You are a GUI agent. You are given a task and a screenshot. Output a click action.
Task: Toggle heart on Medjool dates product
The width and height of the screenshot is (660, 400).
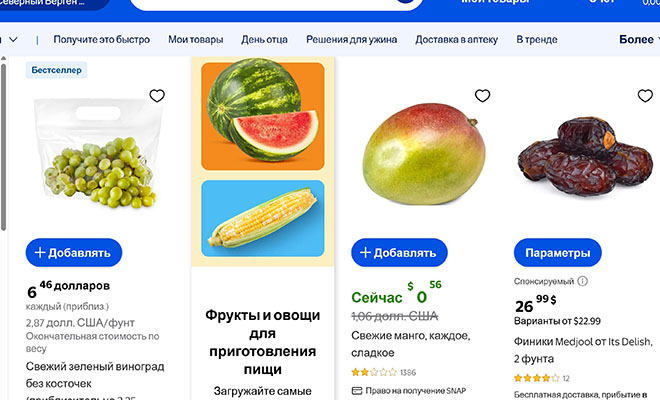pos(645,96)
